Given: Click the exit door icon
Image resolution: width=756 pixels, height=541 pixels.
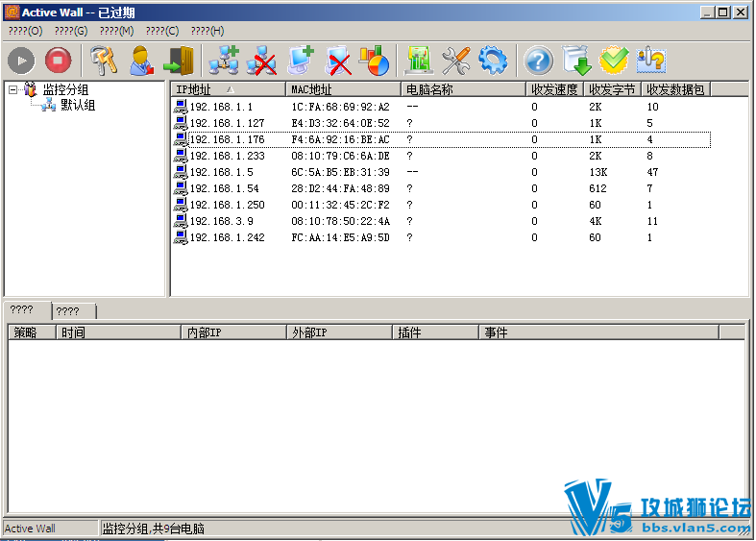Looking at the screenshot, I should click(179, 61).
